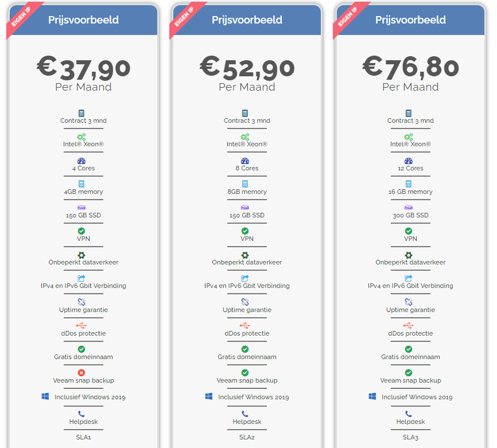Click Onbeperkt dataverkeer gear icon in first plan

point(81,255)
